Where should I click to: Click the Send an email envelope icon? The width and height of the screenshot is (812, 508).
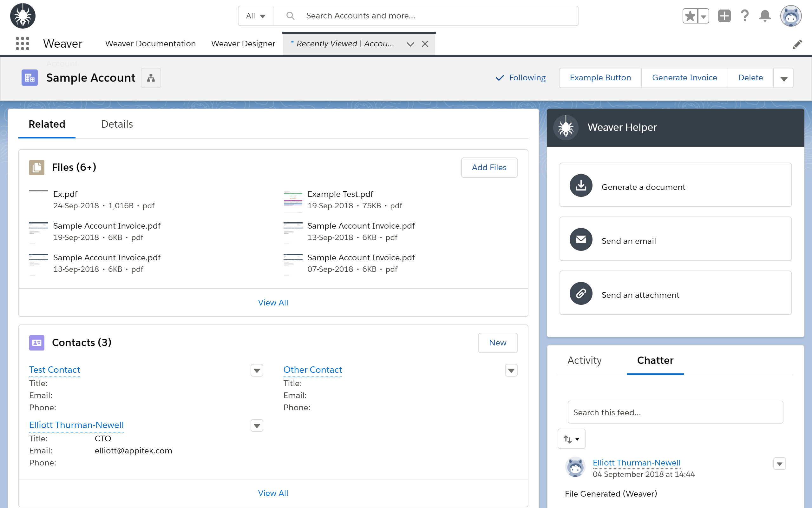(581, 239)
